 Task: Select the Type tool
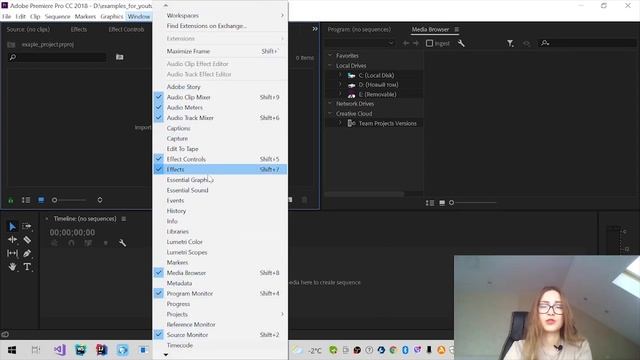pos(27,267)
